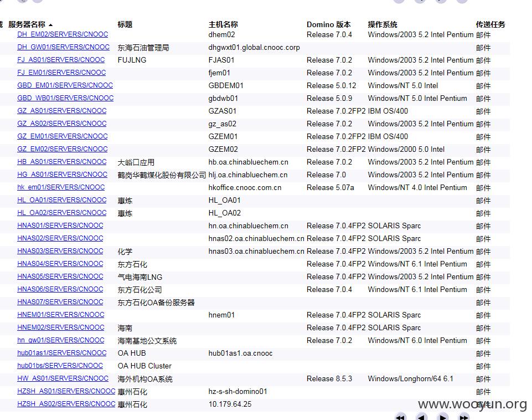Select the title cell 东海石油管理局
Image resolution: width=532 pixels, height=420 pixels.
pyautogui.click(x=143, y=48)
